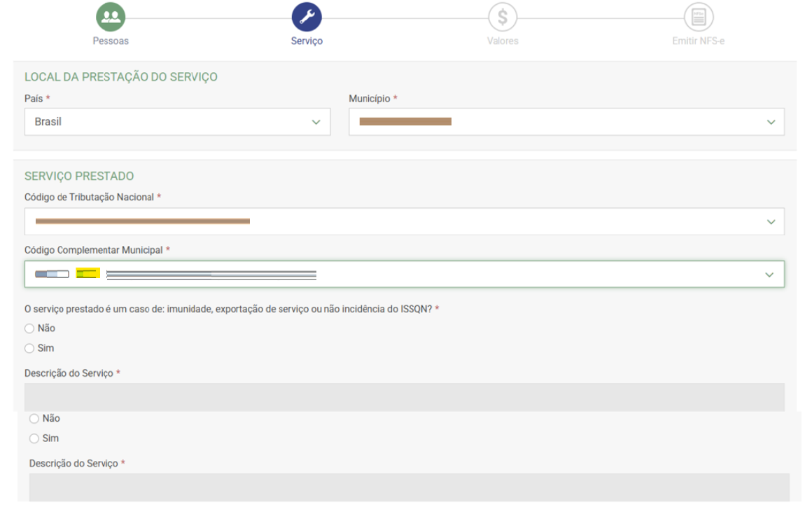Click the Emitir NFS-e step label
This screenshot has width=812, height=512.
pos(698,41)
